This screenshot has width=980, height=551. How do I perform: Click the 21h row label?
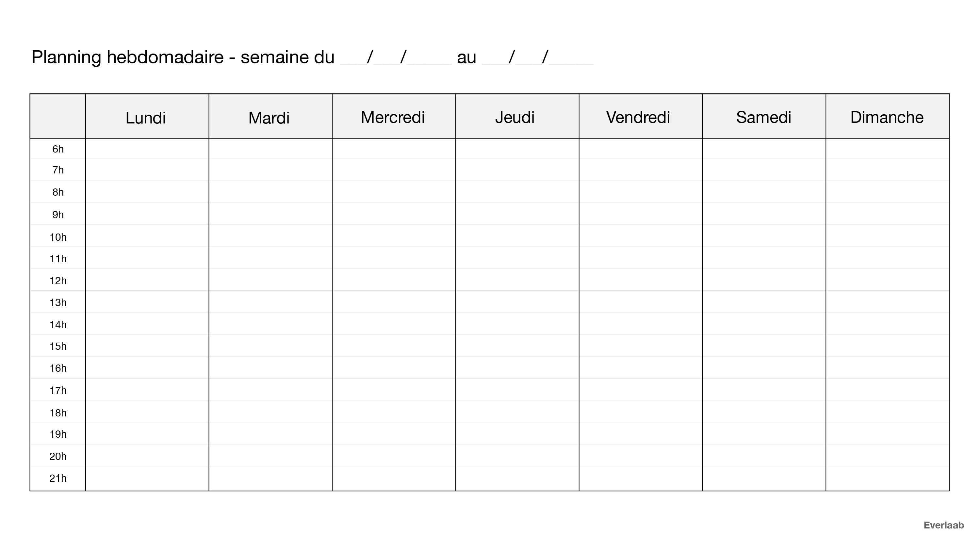[x=58, y=478]
